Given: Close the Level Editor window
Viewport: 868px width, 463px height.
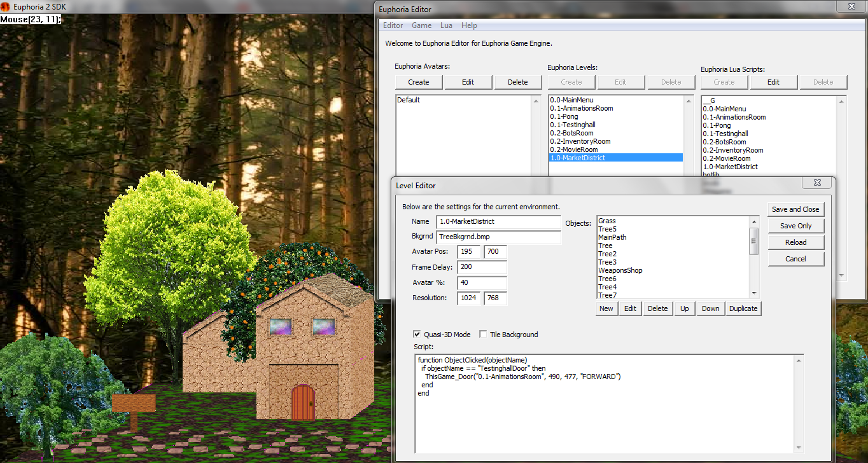Looking at the screenshot, I should (x=816, y=183).
